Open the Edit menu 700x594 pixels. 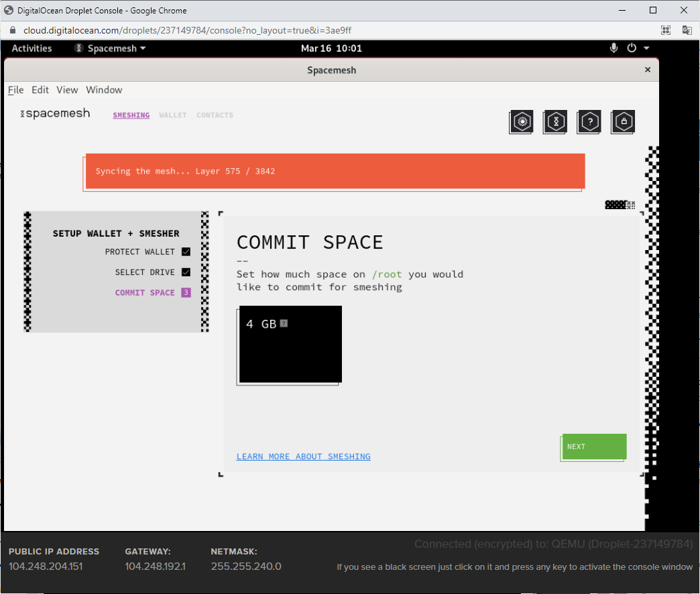tap(40, 90)
